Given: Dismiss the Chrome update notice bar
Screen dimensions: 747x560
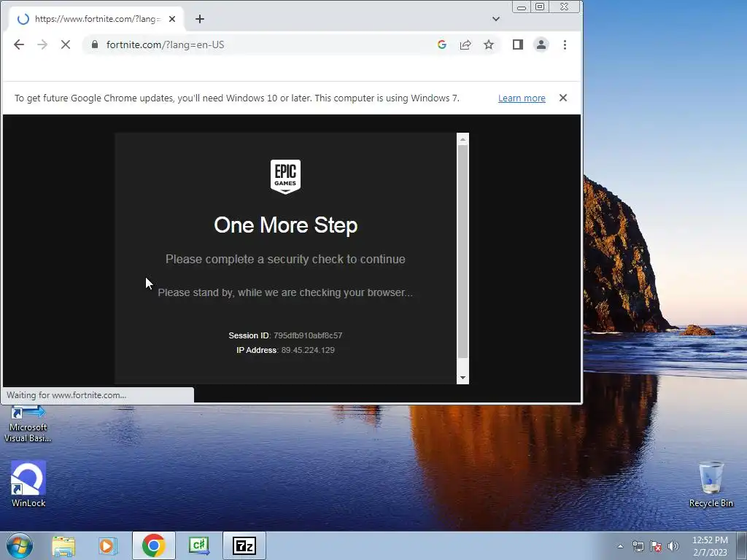Looking at the screenshot, I should (563, 98).
